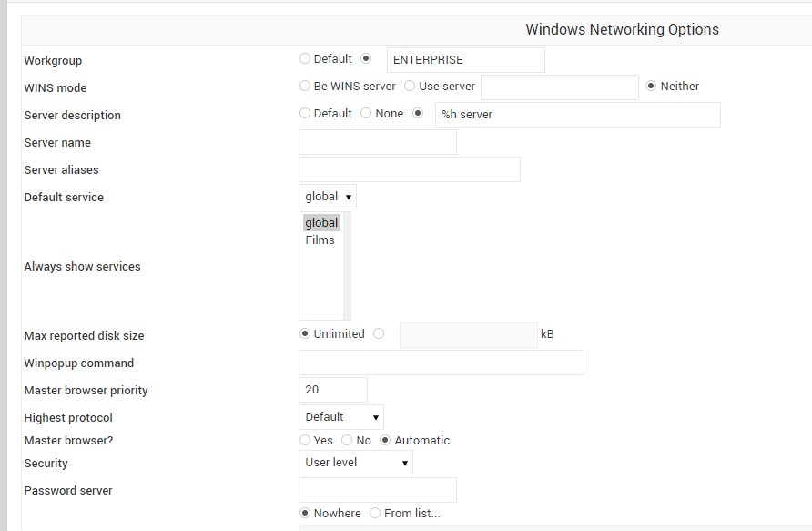Screen dimensions: 812x531
Task: Select Be WINS server option
Action: (305, 87)
